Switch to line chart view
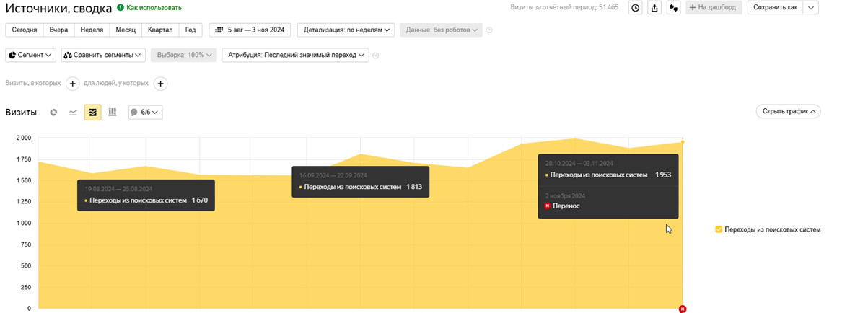The width and height of the screenshot is (868, 313). point(73,112)
